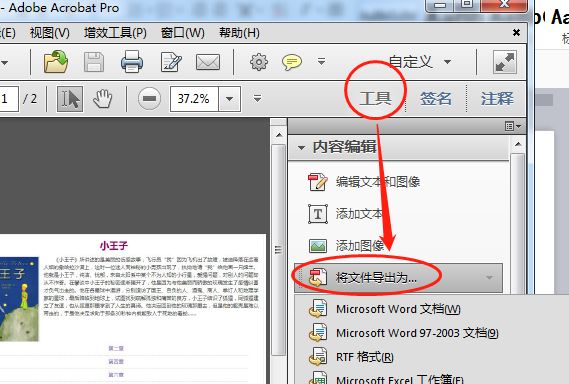
Task: Click the Export File As icon
Action: tap(318, 278)
